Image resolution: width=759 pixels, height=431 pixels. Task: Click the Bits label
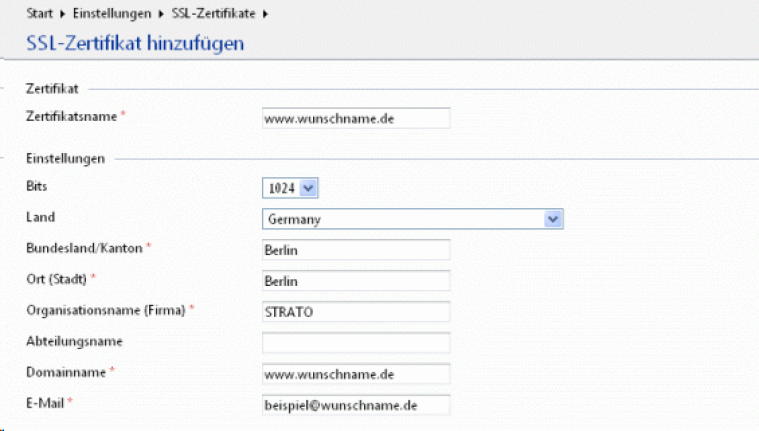point(37,186)
